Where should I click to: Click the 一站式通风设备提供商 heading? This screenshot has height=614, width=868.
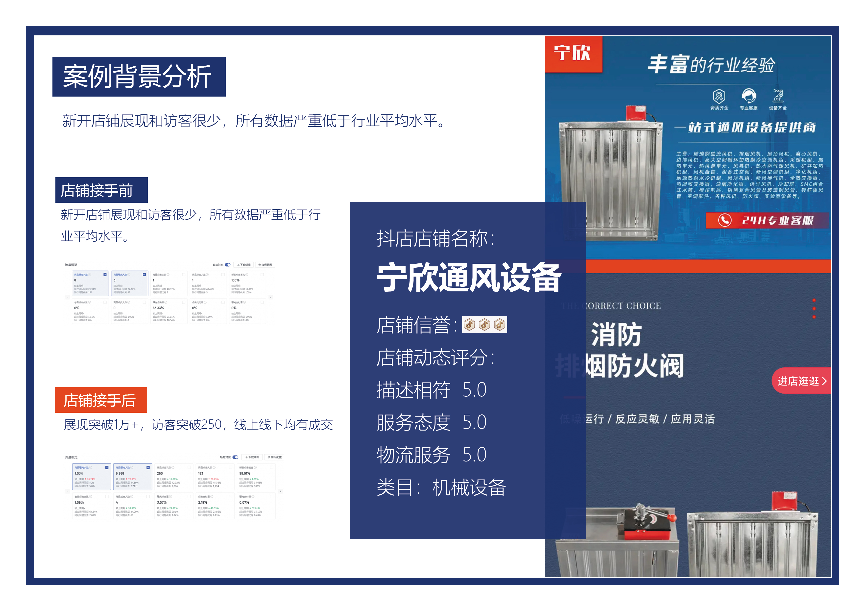tap(745, 127)
